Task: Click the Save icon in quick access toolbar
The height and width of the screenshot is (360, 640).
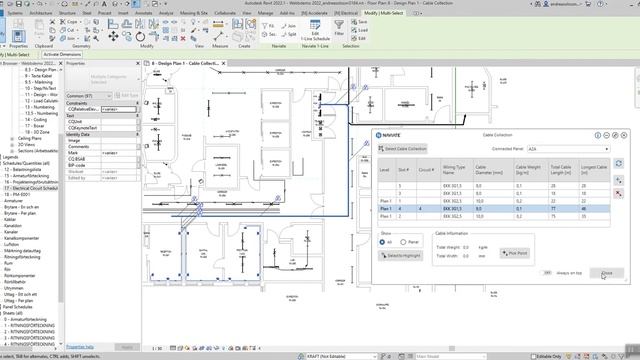Action: (18, 4)
